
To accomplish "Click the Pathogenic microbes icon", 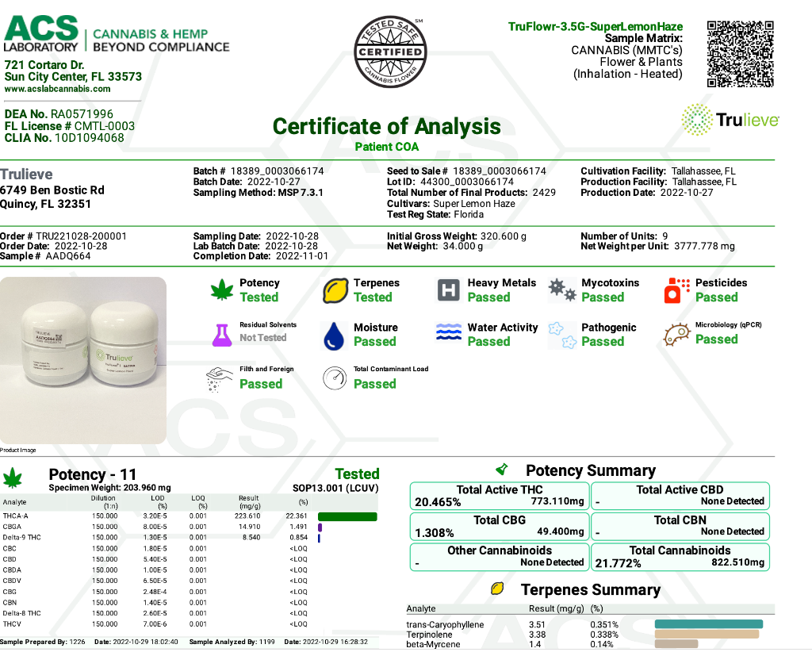I will pyautogui.click(x=562, y=335).
